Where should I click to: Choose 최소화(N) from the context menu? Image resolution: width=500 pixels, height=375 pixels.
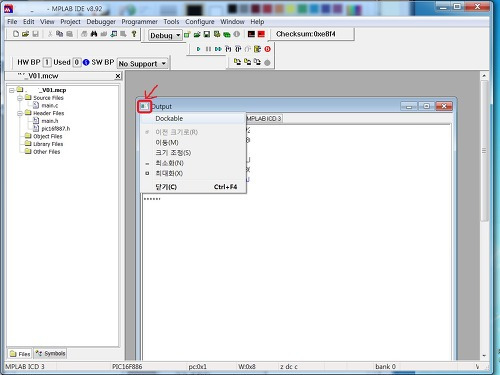[193, 163]
